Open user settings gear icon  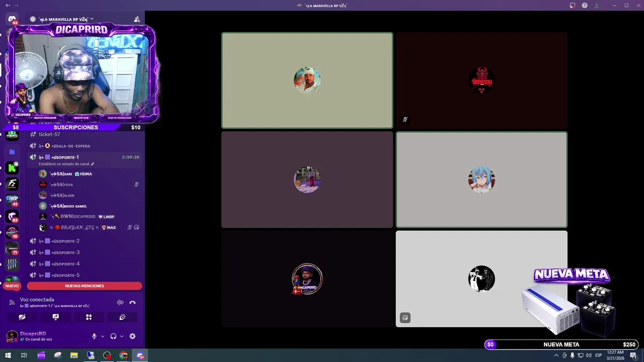pyautogui.click(x=132, y=336)
